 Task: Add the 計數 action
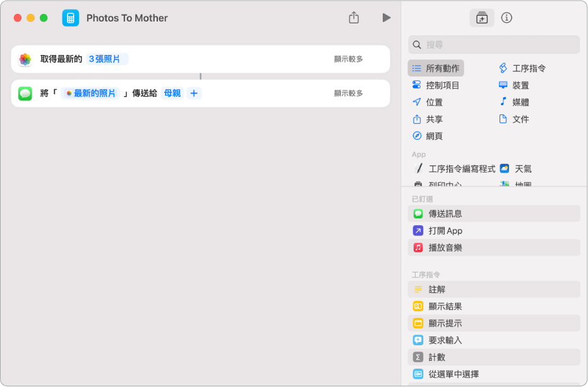[x=494, y=357]
